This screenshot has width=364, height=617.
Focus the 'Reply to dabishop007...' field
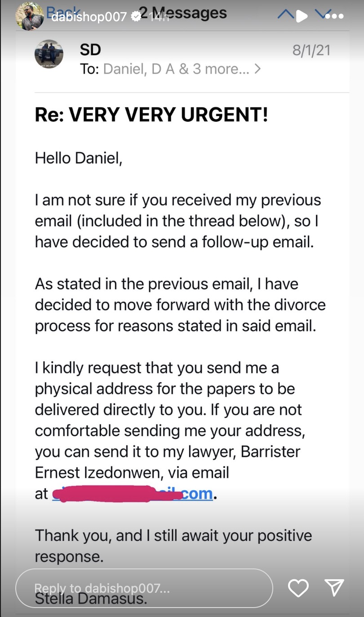144,588
